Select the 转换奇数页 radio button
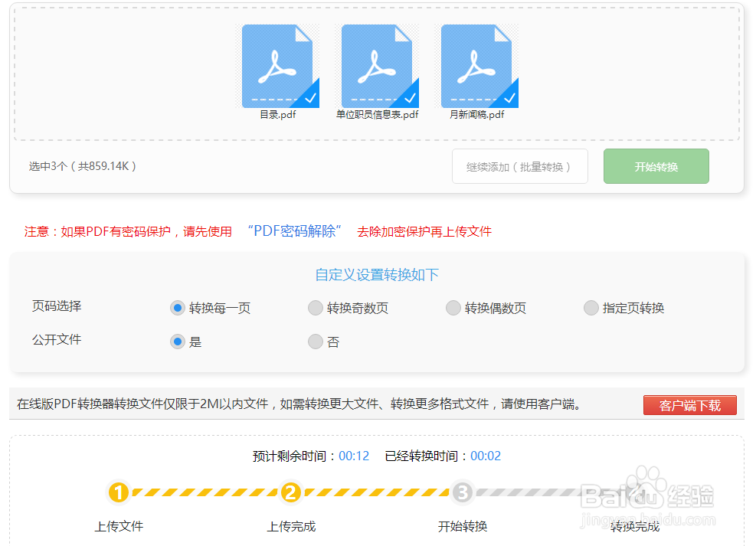Screen dimensions: 756x546 tap(315, 307)
